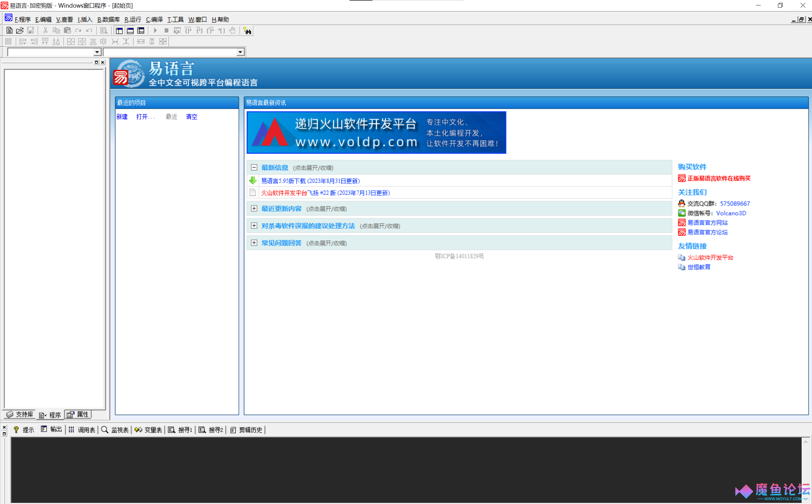Open the first combo box dropdown arrow

[97, 52]
